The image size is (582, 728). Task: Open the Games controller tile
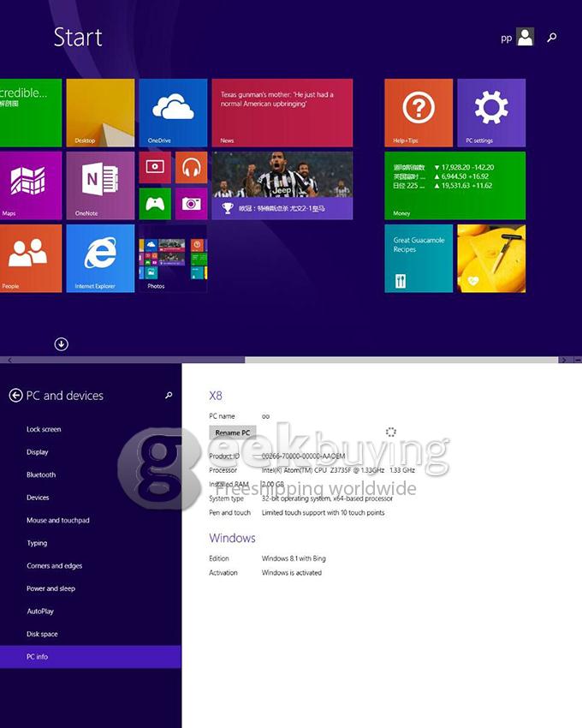click(155, 203)
